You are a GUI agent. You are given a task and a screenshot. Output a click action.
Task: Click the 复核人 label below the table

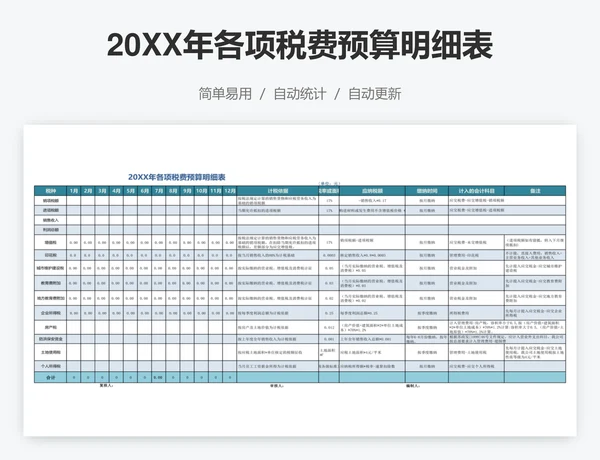[x=106, y=386]
